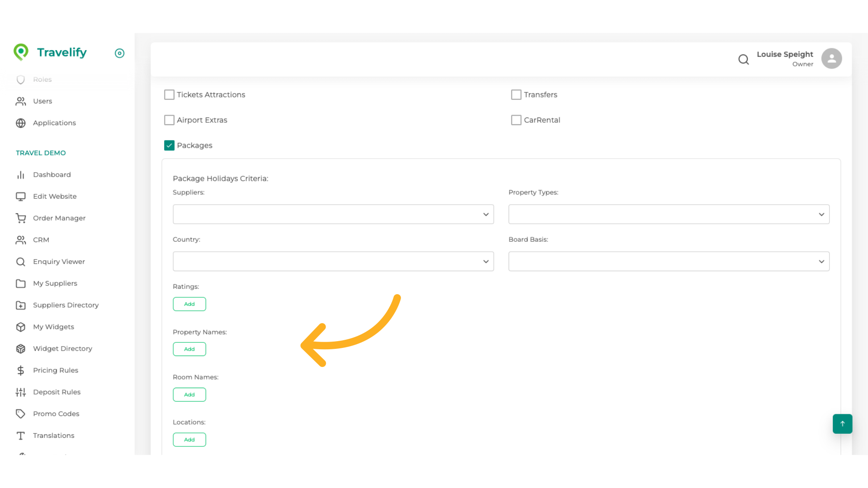Uncheck the Packages checkbox

pos(169,145)
